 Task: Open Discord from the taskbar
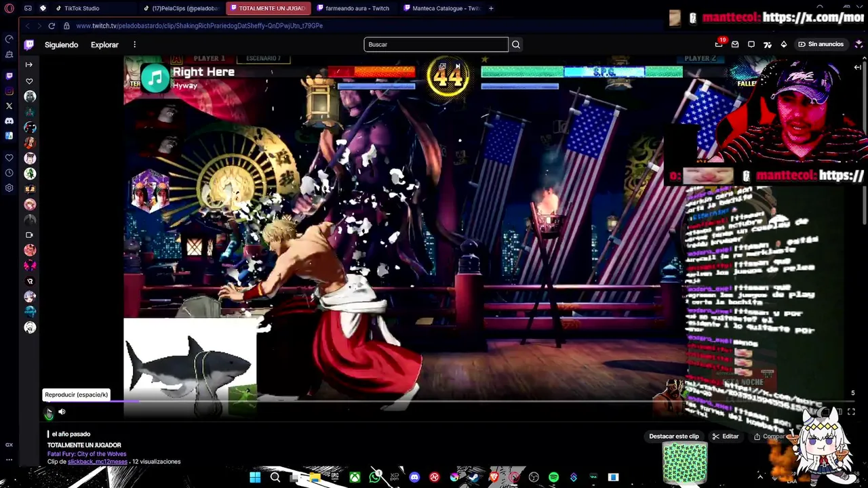point(414,477)
